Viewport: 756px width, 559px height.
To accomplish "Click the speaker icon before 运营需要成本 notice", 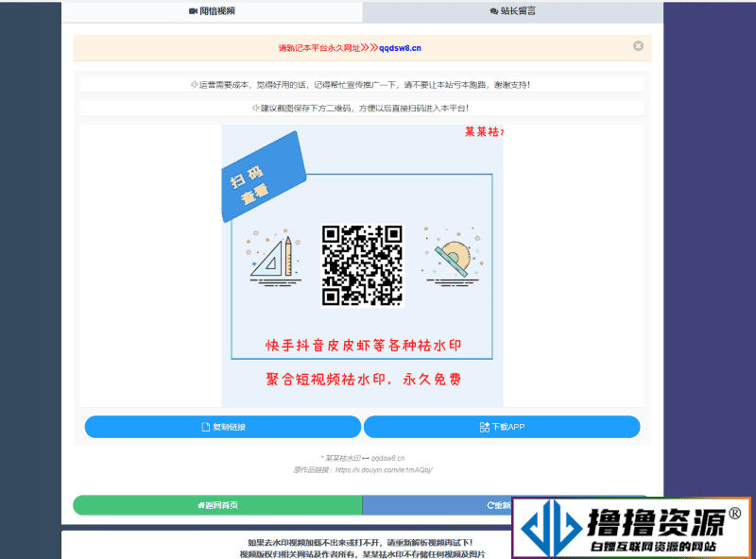I will 195,85.
